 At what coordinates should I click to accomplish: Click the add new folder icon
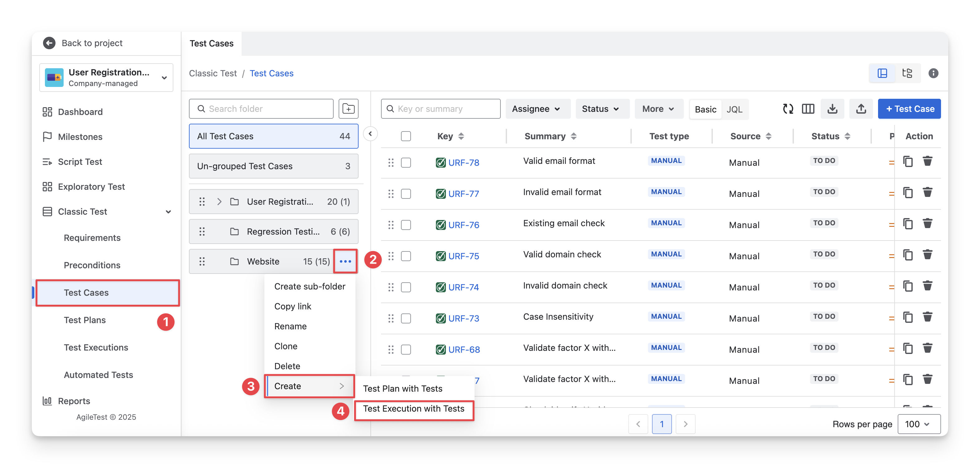click(x=348, y=109)
